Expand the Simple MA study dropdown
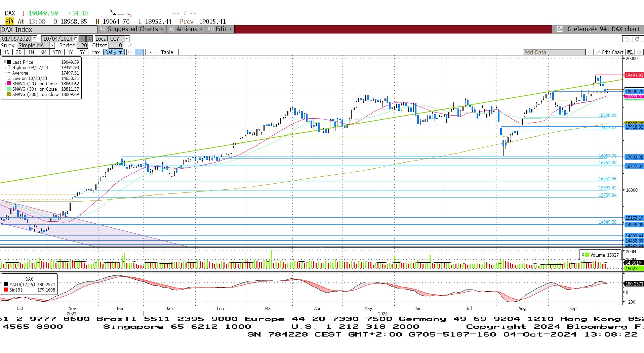Viewport: 644px width, 353px height. (x=52, y=45)
